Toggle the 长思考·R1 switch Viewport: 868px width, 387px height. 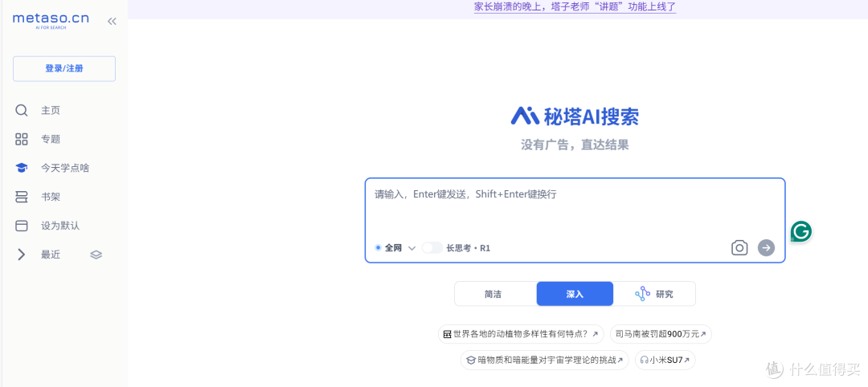coord(432,247)
